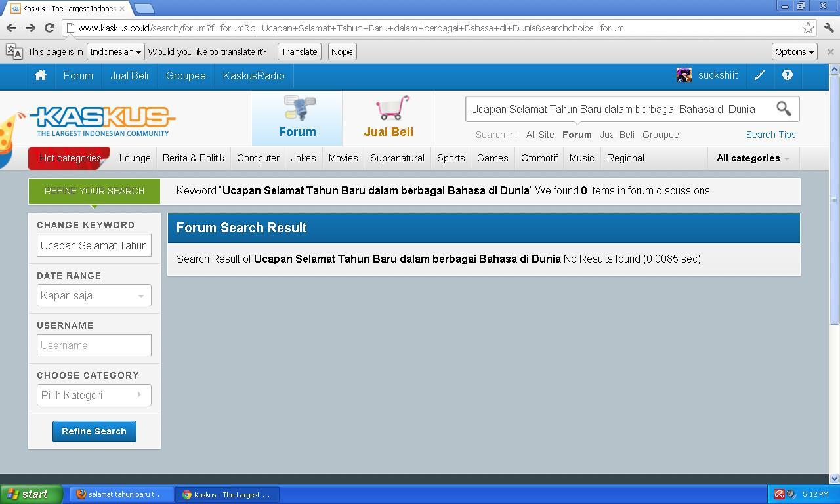This screenshot has width=840, height=504.
Task: Open the Lounge category
Action: coord(135,158)
